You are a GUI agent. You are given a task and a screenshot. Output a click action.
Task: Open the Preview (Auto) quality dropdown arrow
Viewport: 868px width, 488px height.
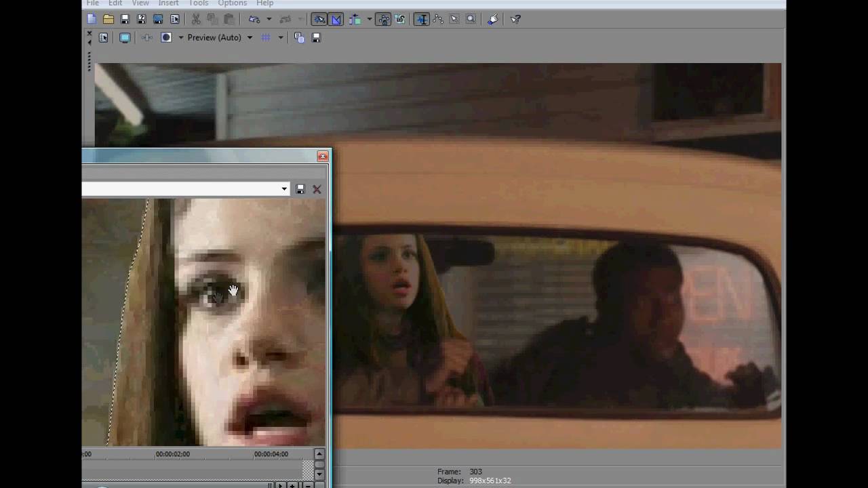point(250,37)
